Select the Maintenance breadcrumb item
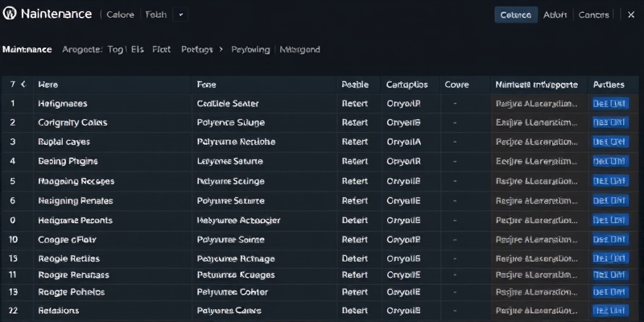This screenshot has width=644, height=322. click(x=27, y=49)
